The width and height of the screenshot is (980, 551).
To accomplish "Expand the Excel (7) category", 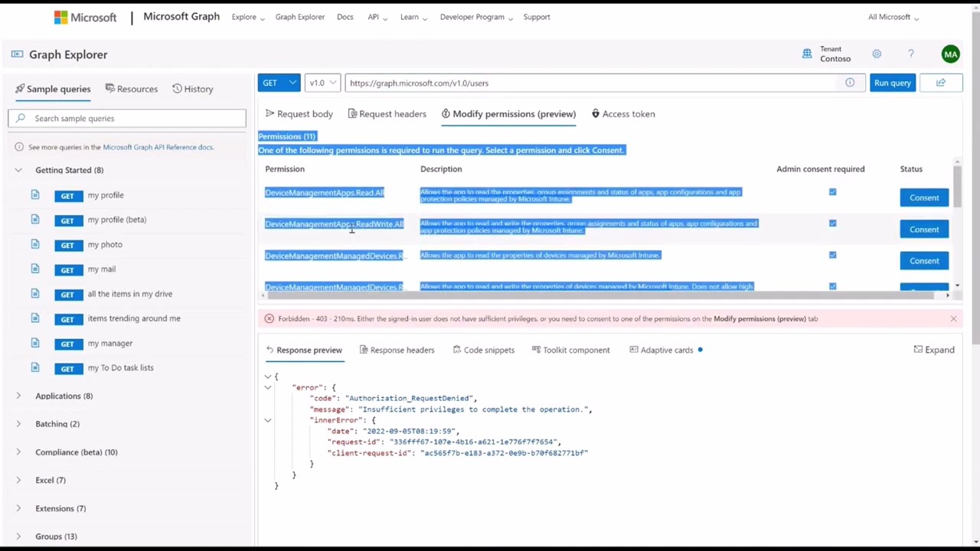I will click(x=18, y=480).
